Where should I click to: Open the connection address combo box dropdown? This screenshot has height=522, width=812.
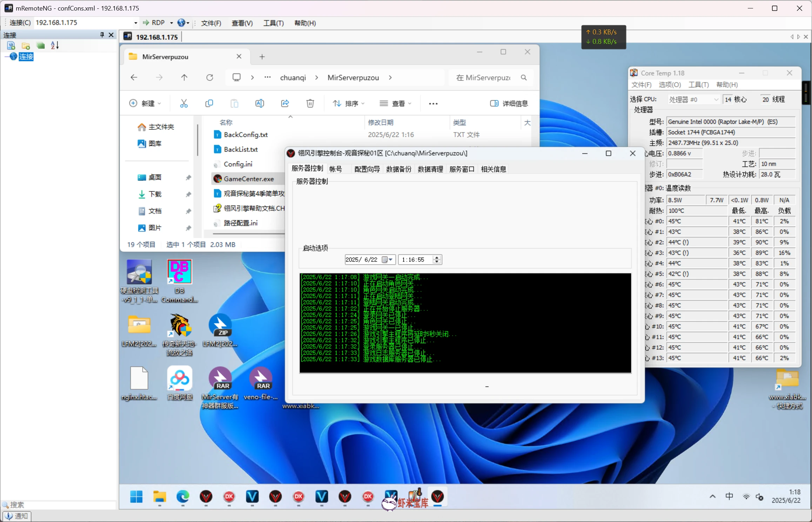pyautogui.click(x=135, y=23)
